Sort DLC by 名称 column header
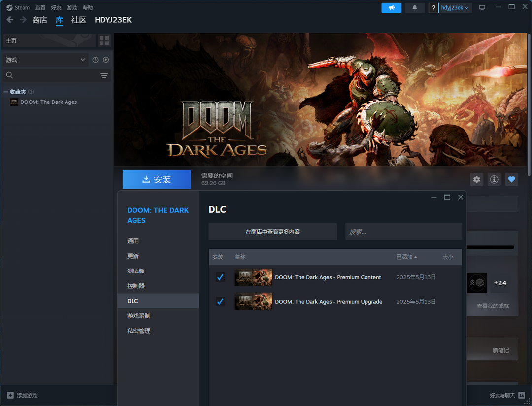 [x=240, y=257]
